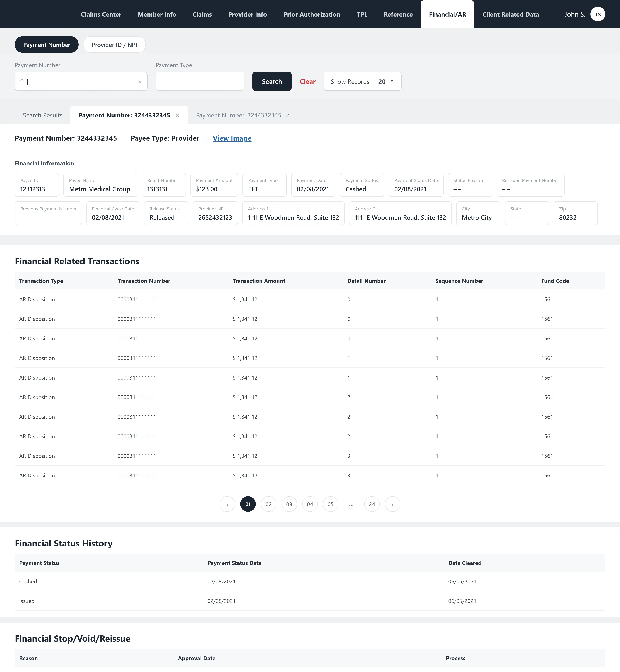This screenshot has width=620, height=672.
Task: Open the Show Records dropdown arrow
Action: [x=392, y=81]
